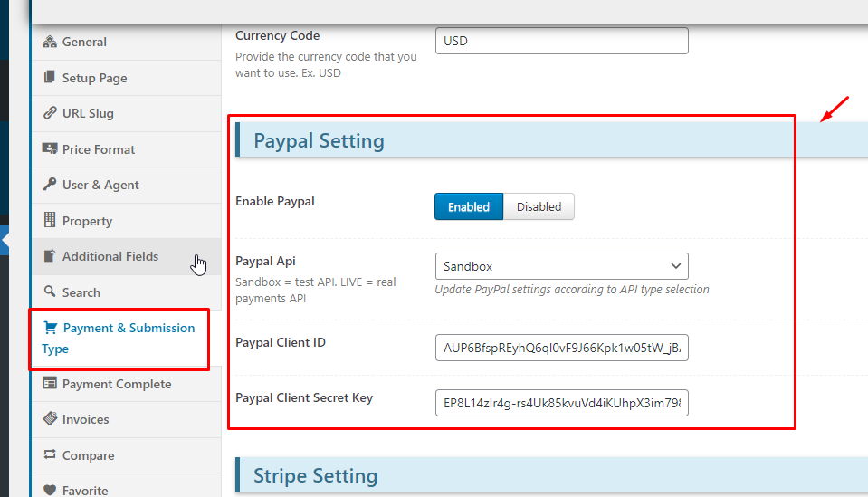This screenshot has width=868, height=497.
Task: Click the User & Agent key icon
Action: coord(50,184)
